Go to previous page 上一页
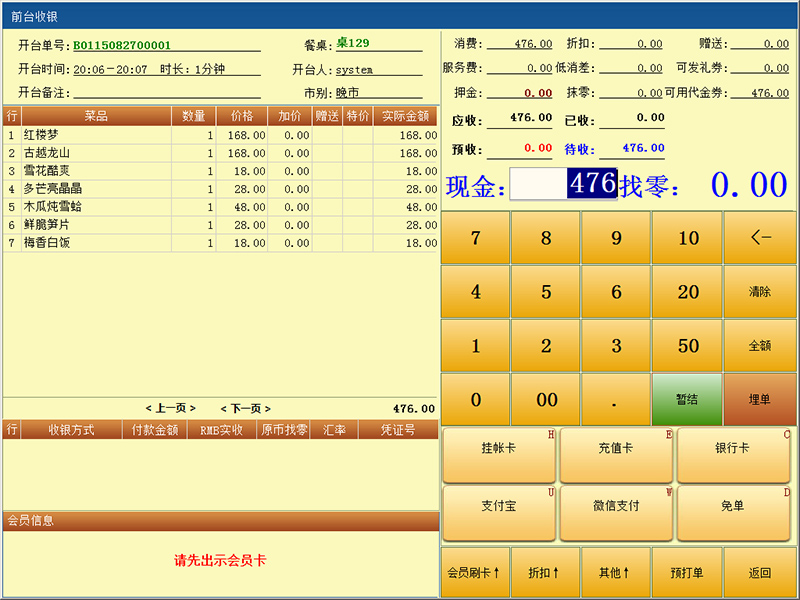800x600 pixels. [170, 408]
